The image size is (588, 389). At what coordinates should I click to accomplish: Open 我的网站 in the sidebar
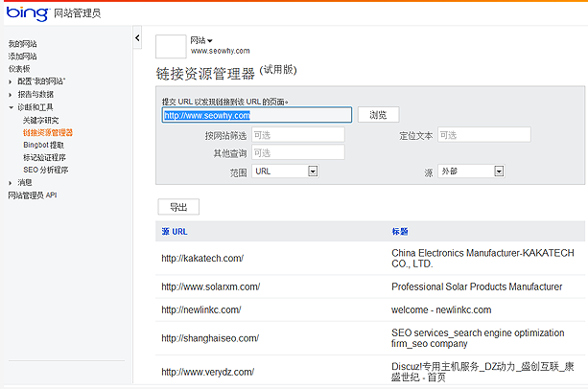tap(23, 44)
